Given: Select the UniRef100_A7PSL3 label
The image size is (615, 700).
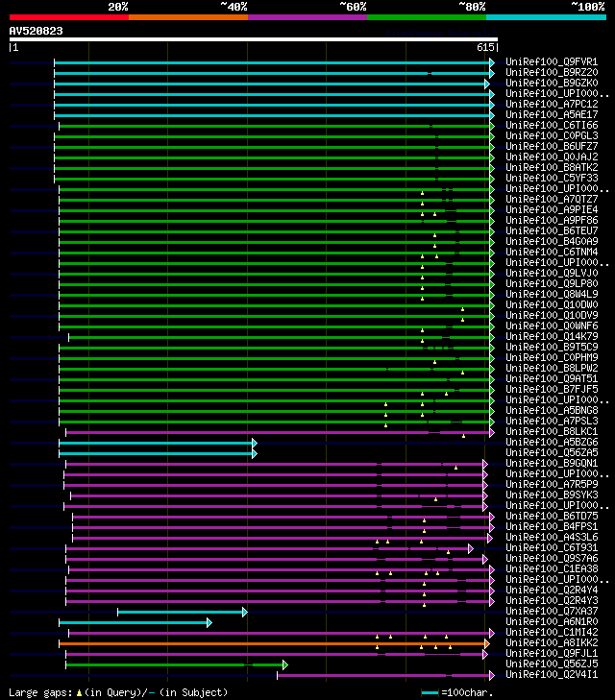Looking at the screenshot, I should (552, 421).
